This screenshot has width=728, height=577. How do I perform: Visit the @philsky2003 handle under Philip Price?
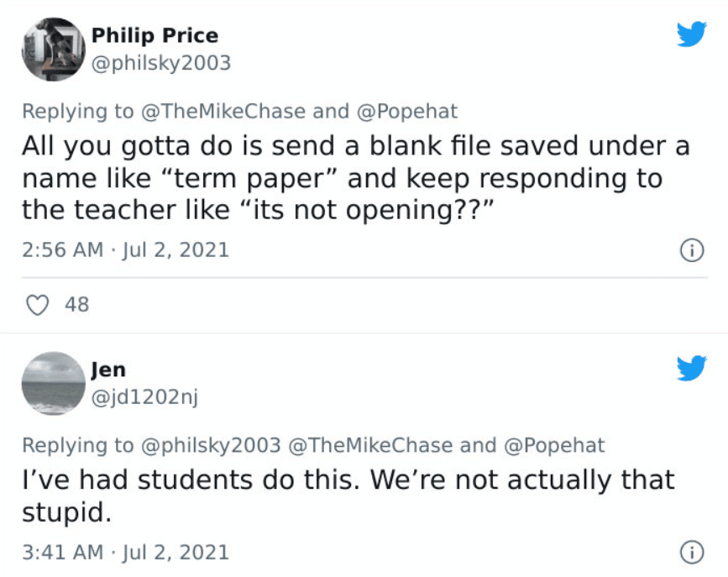point(160,63)
